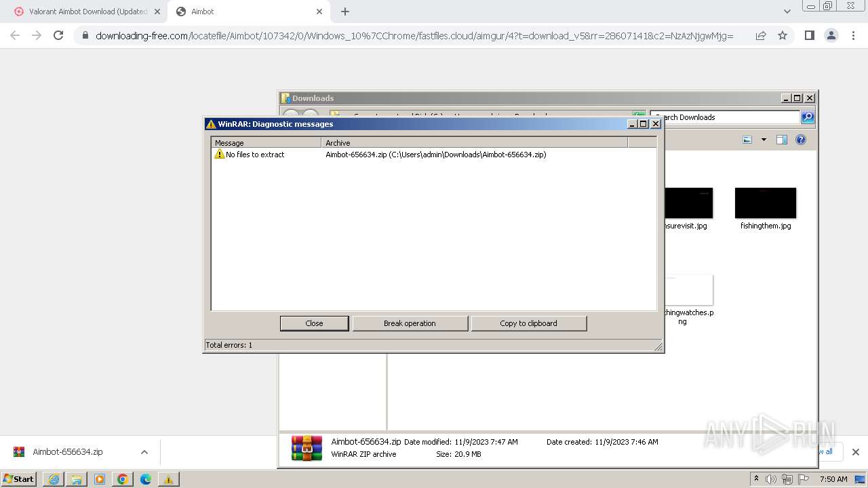
Task: Minimize the Downloads Explorer window
Action: coord(785,98)
